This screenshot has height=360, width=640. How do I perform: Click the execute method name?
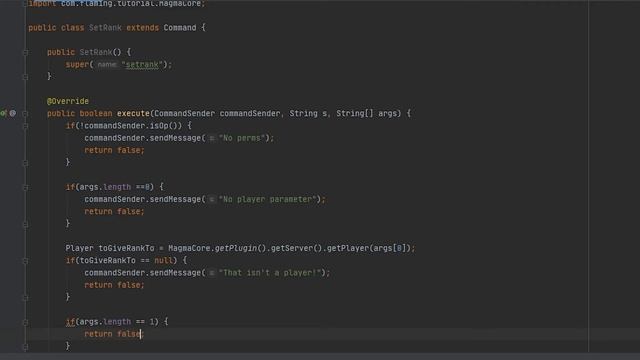click(133, 113)
